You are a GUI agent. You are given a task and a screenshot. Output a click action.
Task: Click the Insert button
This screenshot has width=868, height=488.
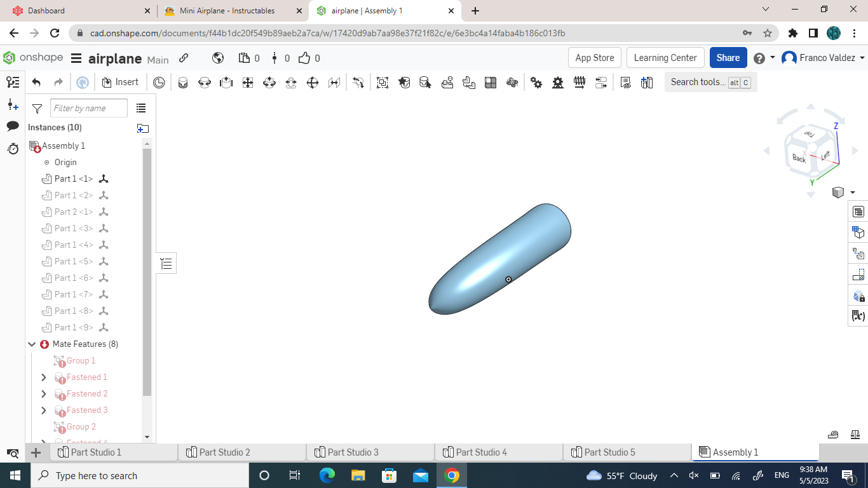120,82
